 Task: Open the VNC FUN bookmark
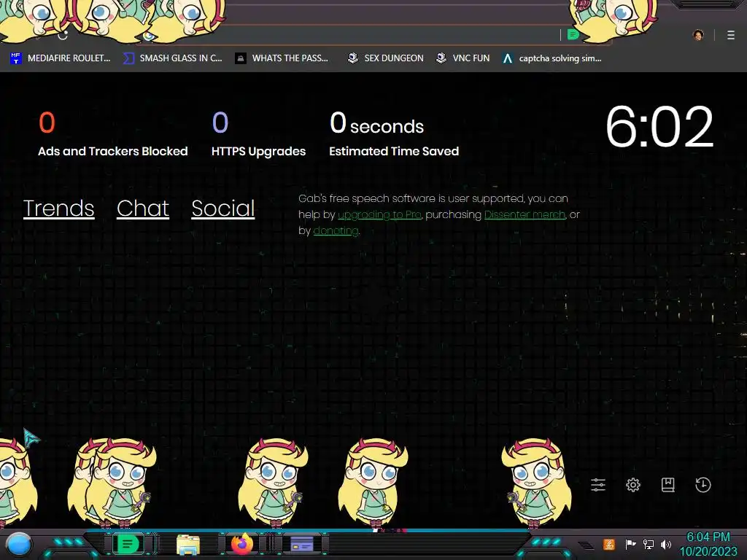click(x=462, y=58)
